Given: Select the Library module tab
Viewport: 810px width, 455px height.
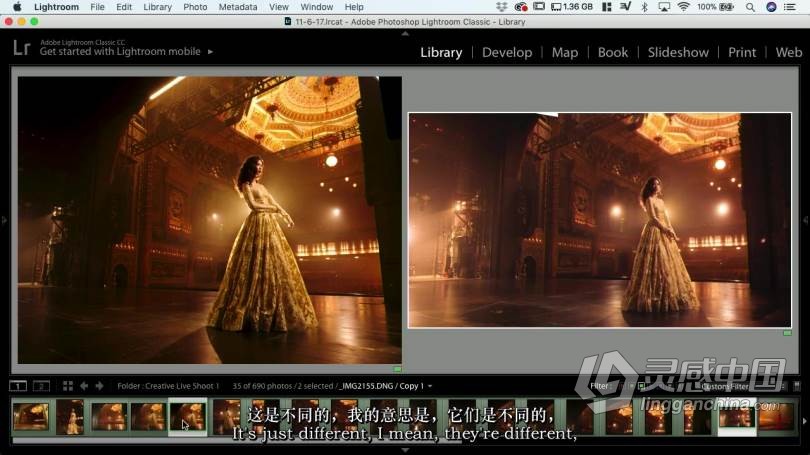Looking at the screenshot, I should pos(441,52).
